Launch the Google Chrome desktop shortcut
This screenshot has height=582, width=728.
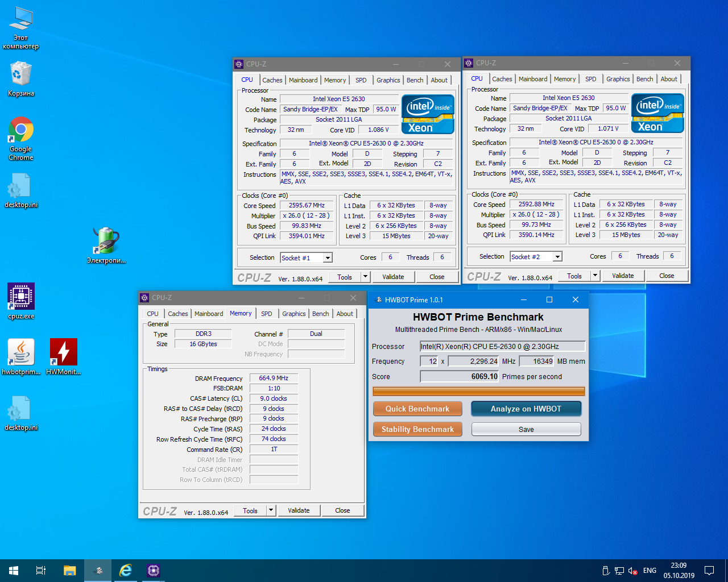coord(21,139)
